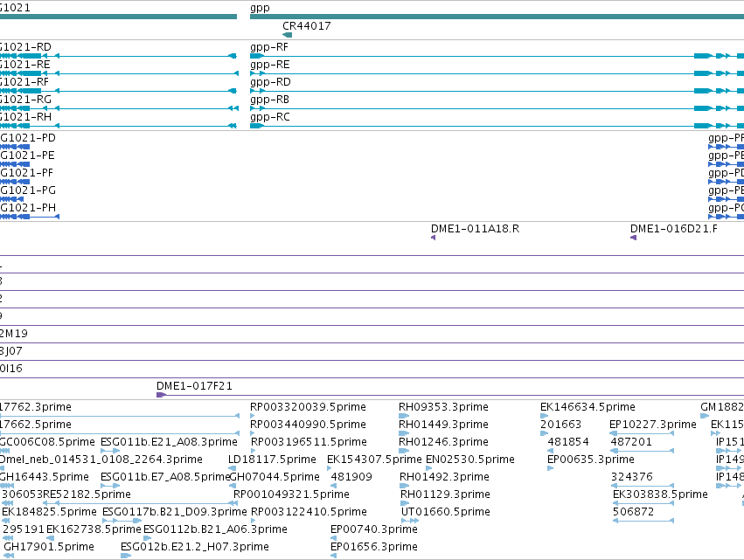Click the 506872 EST label
The image size is (744, 560).
(x=633, y=513)
